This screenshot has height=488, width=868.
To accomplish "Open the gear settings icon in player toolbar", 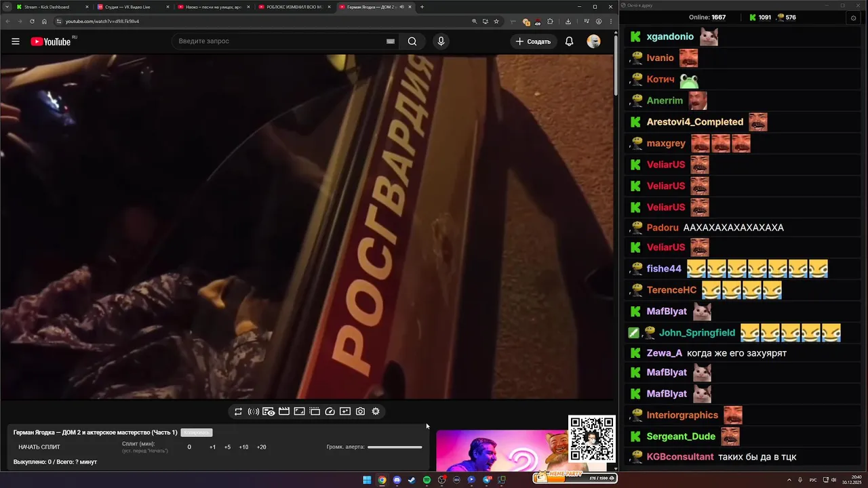I will click(376, 411).
